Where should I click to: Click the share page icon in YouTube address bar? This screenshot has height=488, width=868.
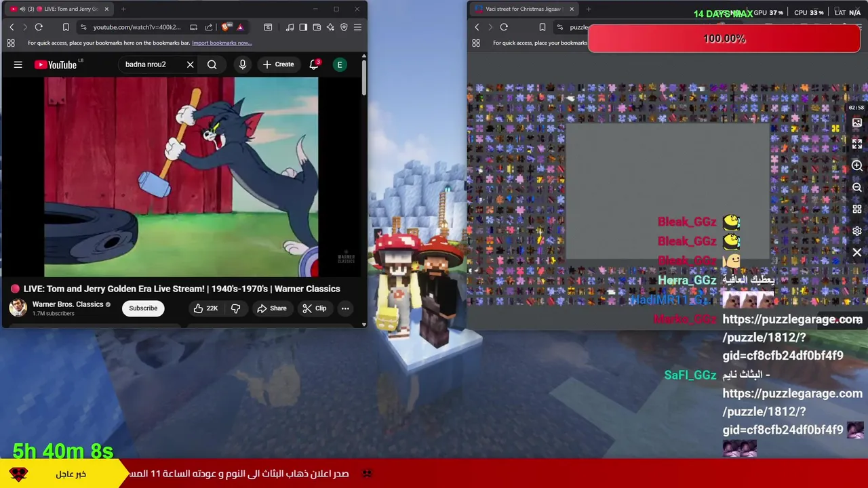(208, 27)
